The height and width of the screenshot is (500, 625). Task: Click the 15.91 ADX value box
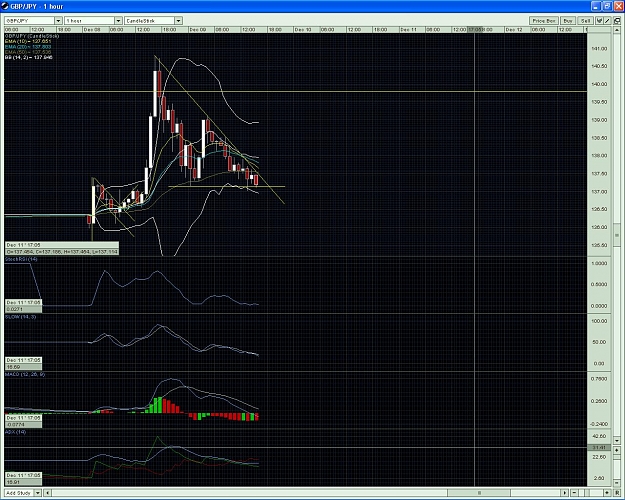[23, 482]
